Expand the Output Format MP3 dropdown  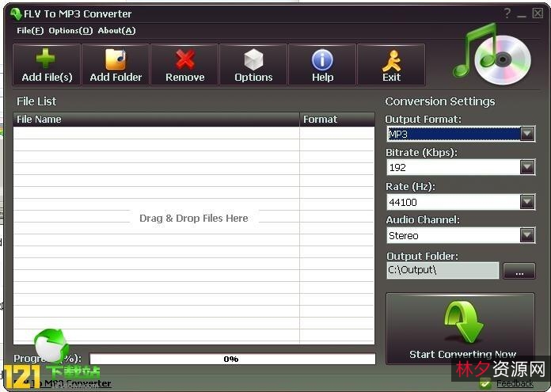click(527, 134)
